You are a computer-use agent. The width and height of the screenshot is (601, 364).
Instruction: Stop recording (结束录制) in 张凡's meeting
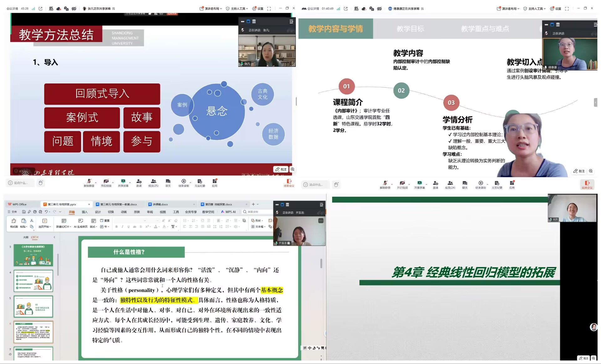(184, 183)
